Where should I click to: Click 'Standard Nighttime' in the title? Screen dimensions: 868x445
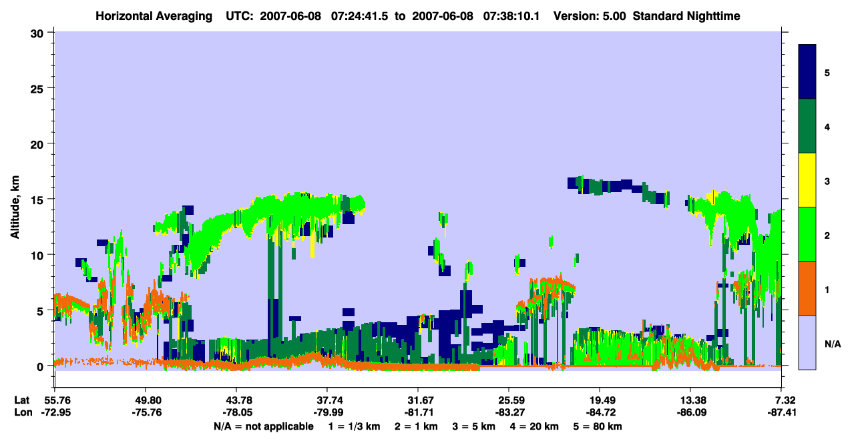click(x=686, y=16)
